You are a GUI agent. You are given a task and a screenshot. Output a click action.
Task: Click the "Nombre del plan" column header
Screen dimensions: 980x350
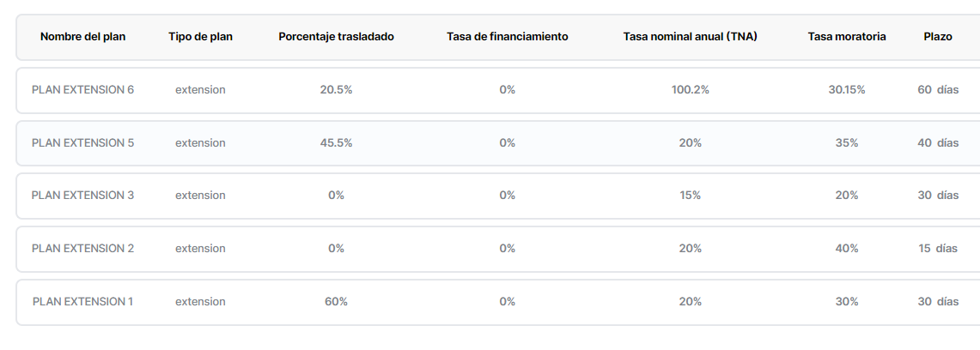(x=82, y=37)
